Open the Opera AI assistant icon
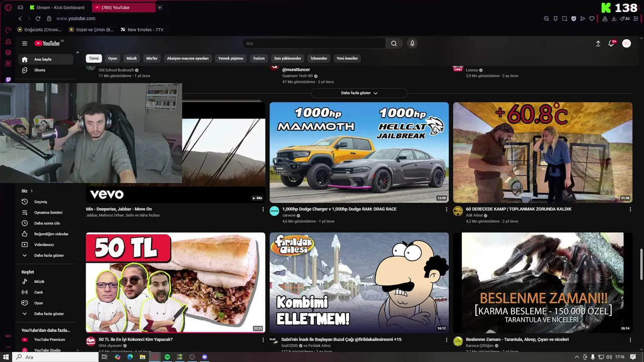 point(625,19)
